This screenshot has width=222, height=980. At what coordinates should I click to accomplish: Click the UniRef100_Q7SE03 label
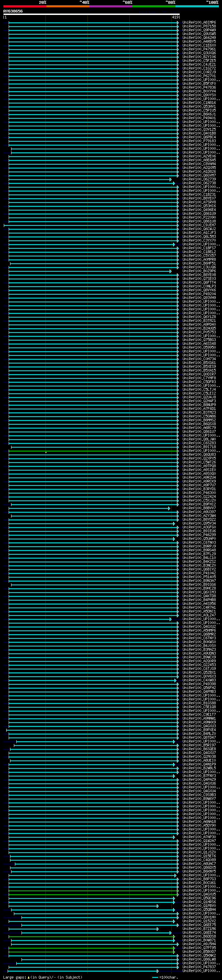[x=199, y=278]
